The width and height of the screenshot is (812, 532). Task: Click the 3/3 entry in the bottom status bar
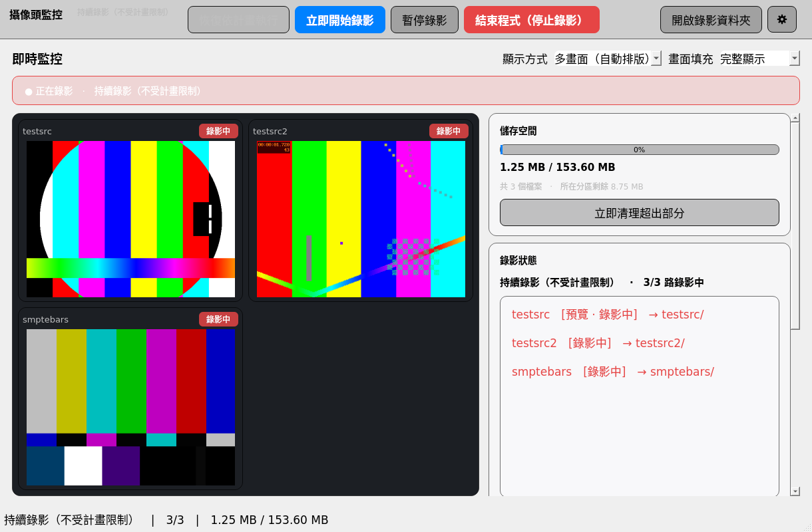(x=175, y=520)
